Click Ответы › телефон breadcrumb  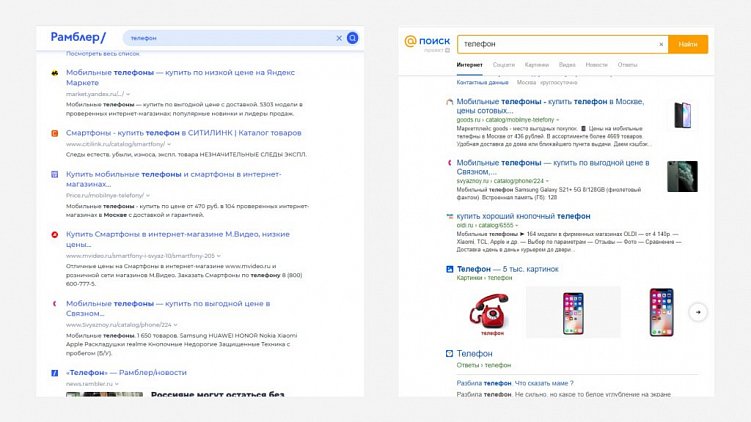(x=484, y=365)
